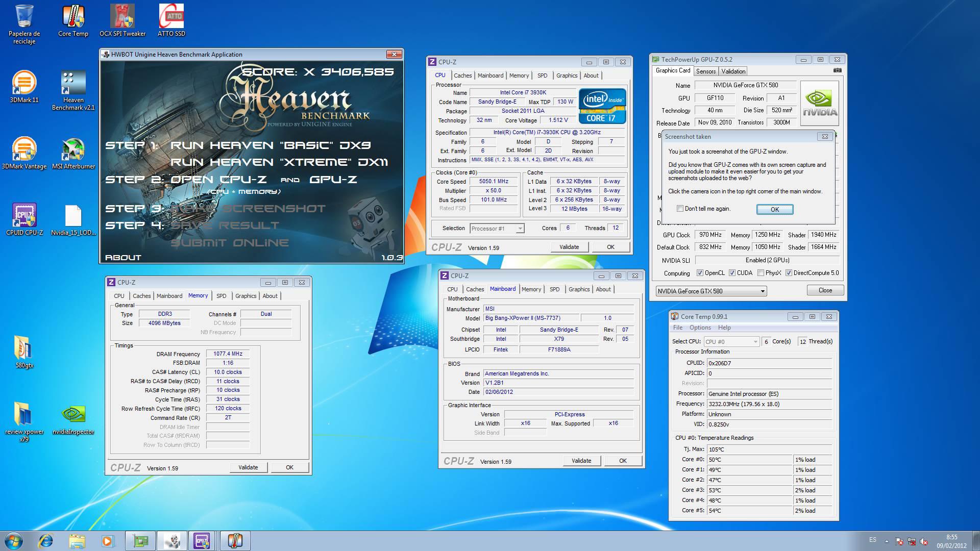980x551 pixels.
Task: Click the Windows Start button
Action: click(13, 540)
